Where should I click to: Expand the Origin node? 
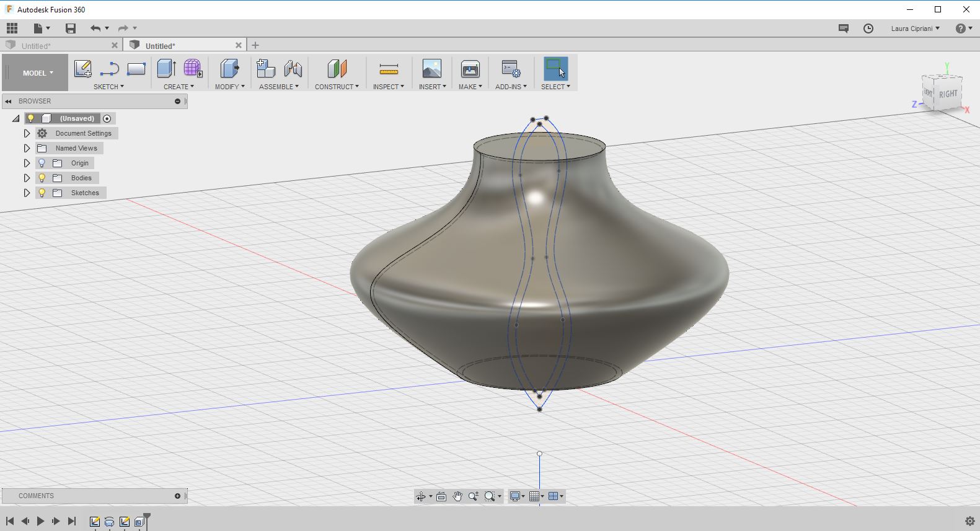pyautogui.click(x=27, y=163)
